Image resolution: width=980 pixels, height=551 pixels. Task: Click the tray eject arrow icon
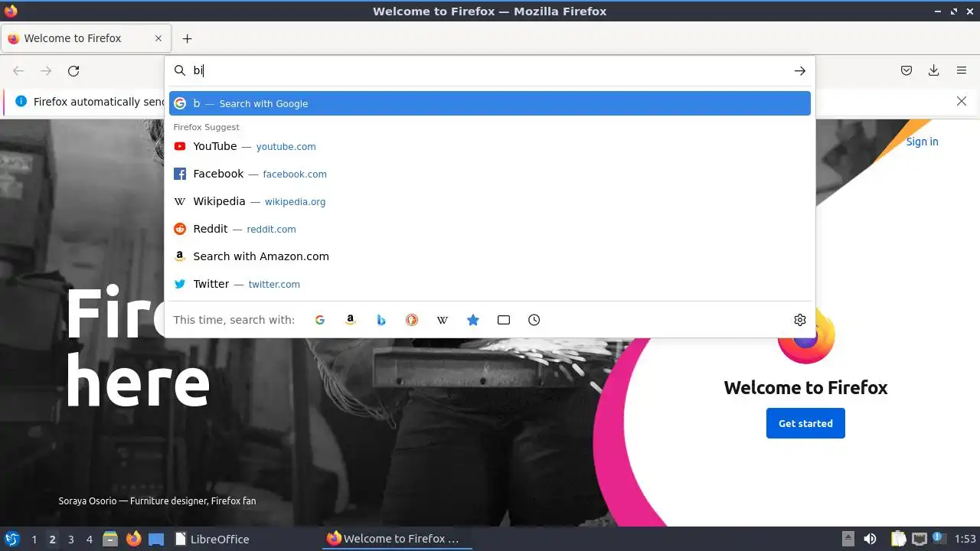pos(848,539)
